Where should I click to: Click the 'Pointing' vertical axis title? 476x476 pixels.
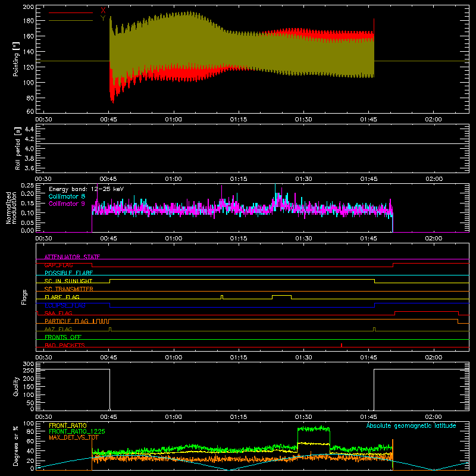(x=16, y=59)
